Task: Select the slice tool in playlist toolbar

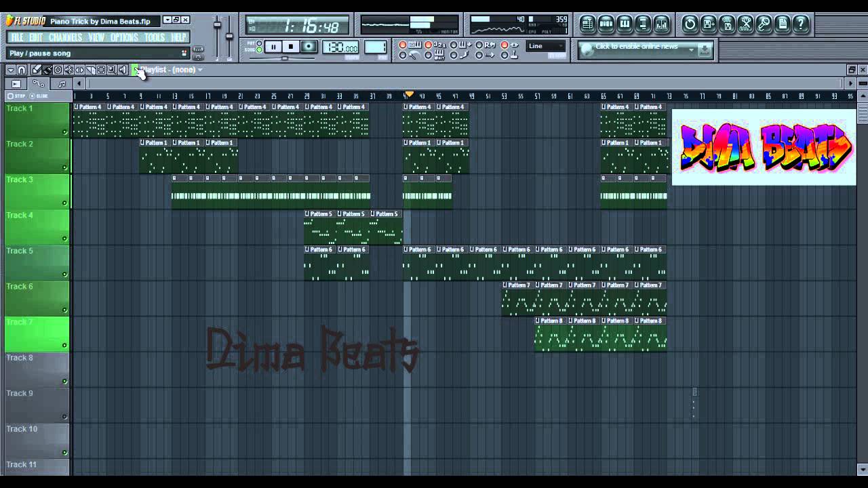Action: [x=90, y=70]
